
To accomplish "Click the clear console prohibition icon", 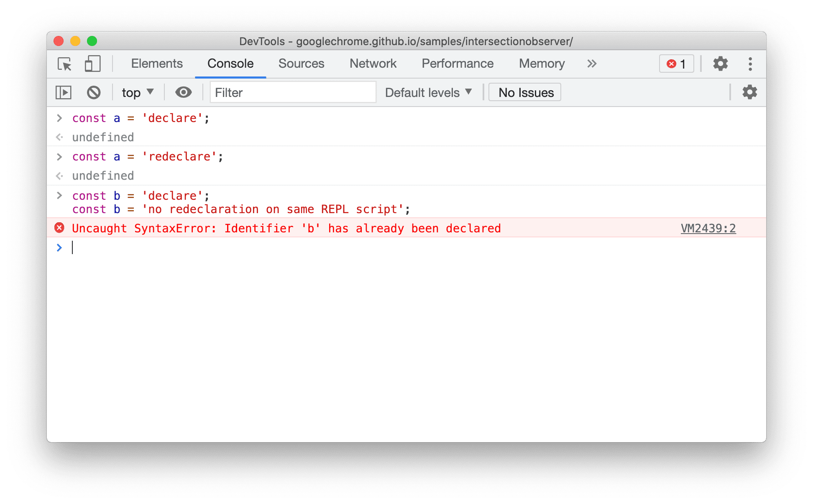I will (94, 92).
